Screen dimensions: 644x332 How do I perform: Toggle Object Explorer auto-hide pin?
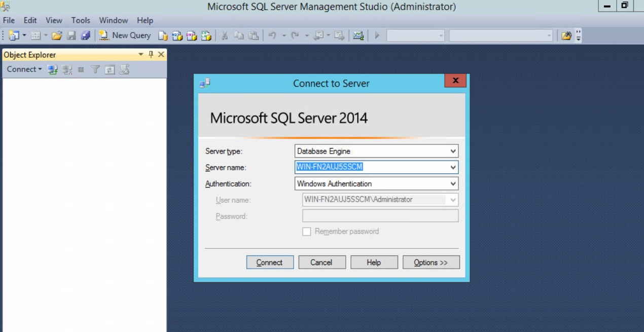coord(151,55)
